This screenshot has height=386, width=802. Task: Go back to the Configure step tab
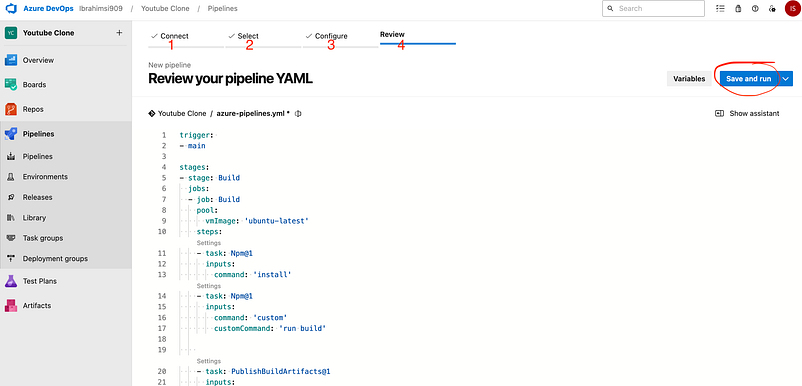(x=326, y=36)
